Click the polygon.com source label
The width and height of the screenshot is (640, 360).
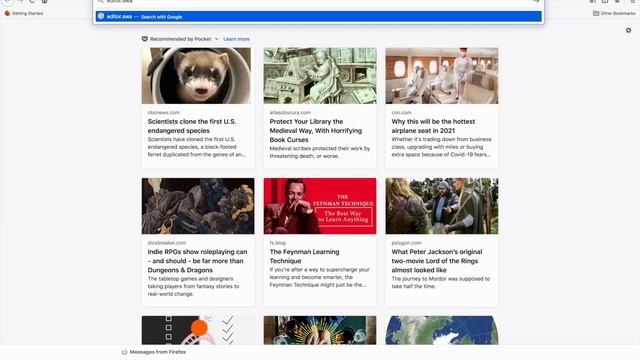pos(406,242)
